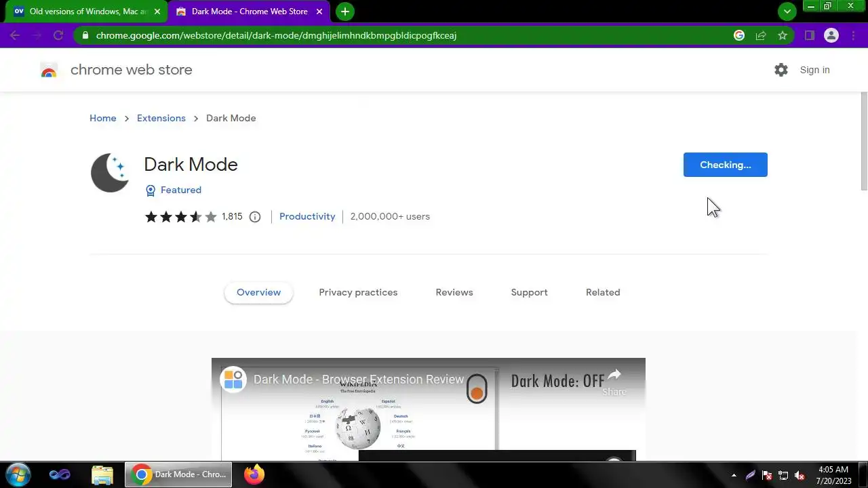Open a new tab with plus button
This screenshot has height=488, width=868.
(x=345, y=12)
